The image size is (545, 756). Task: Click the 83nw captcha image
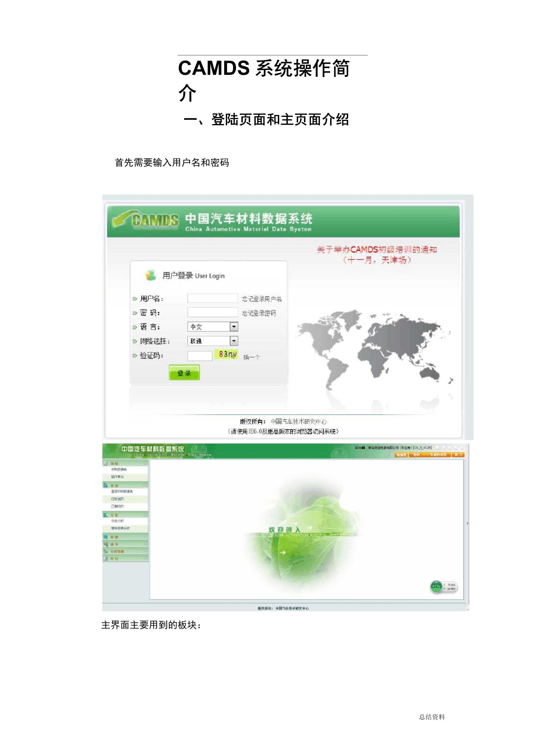227,354
